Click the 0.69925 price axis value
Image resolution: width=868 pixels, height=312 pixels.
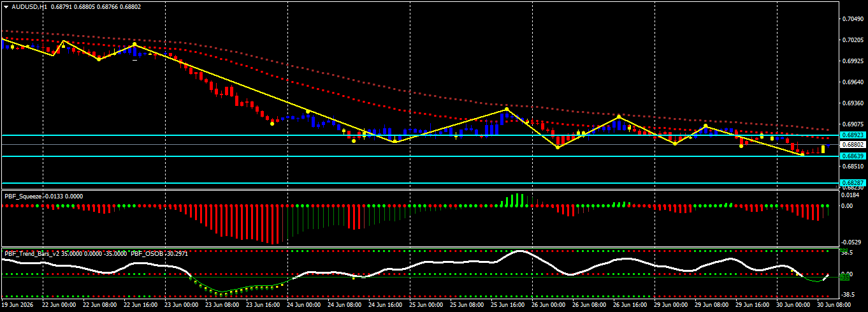pyautogui.click(x=853, y=61)
